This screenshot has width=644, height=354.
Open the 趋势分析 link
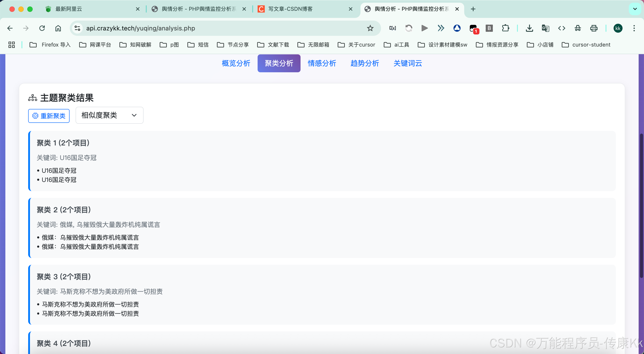tap(364, 63)
